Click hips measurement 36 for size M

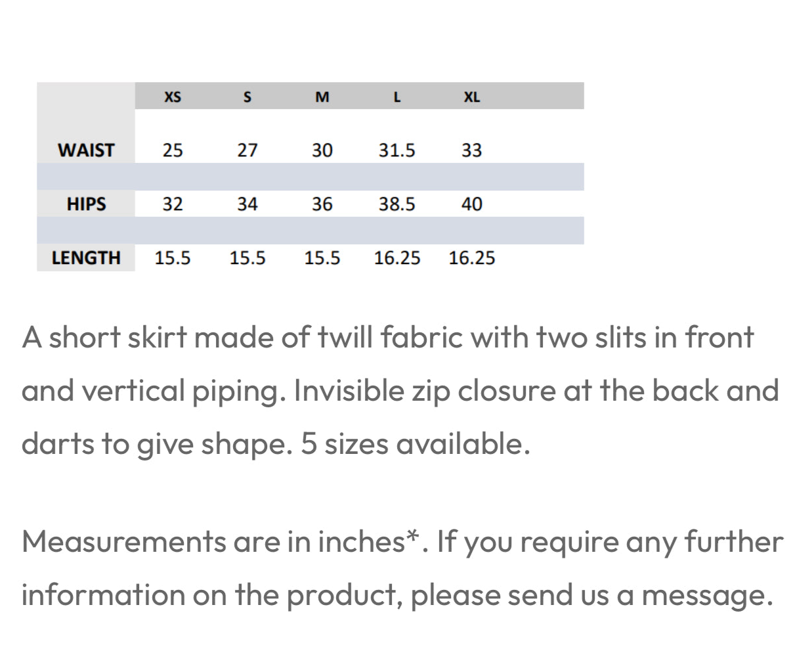click(x=322, y=204)
